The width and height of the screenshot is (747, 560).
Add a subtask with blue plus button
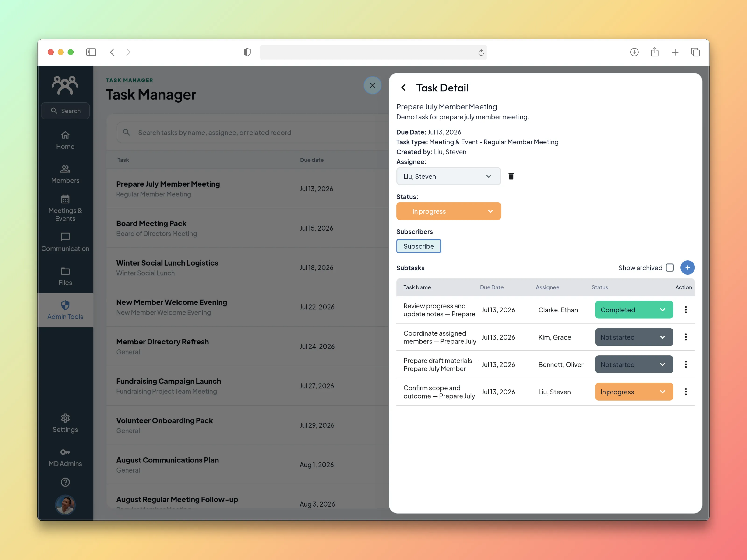(687, 268)
